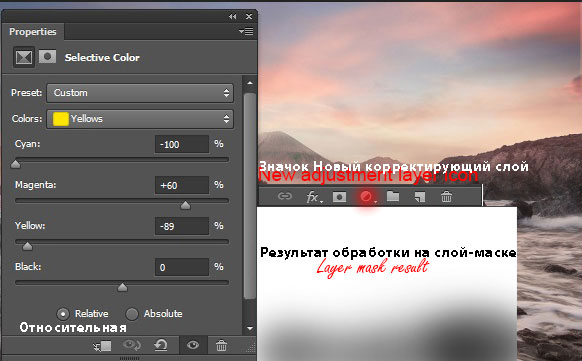Reset adjustment to defaults icon
582x361 pixels.
[161, 346]
